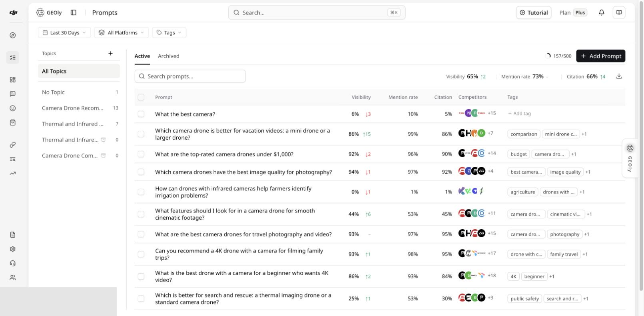The height and width of the screenshot is (316, 644).
Task: Check the farmers irrigation problems prompt row
Action: tap(141, 192)
